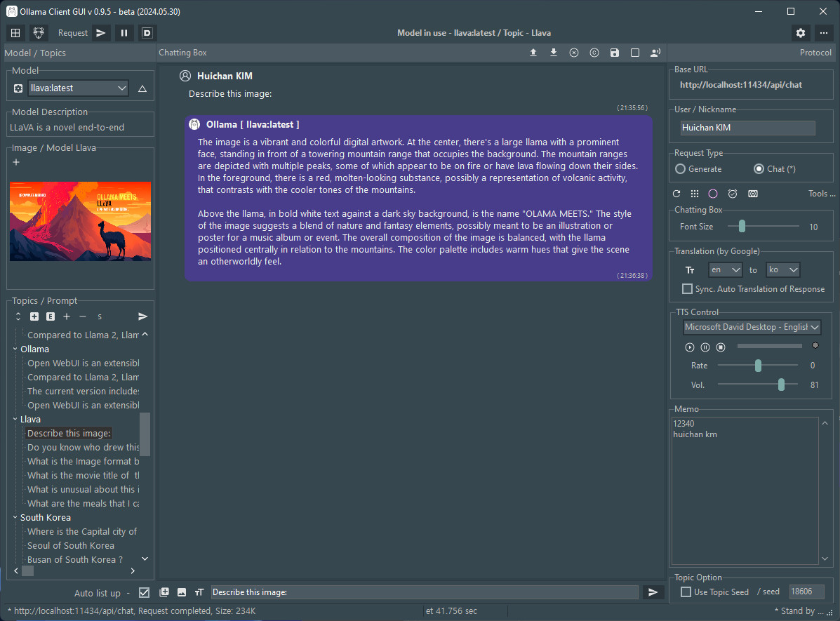Click upload arrow icon in Chatting Box header
Image resolution: width=840 pixels, height=621 pixels.
tap(533, 53)
